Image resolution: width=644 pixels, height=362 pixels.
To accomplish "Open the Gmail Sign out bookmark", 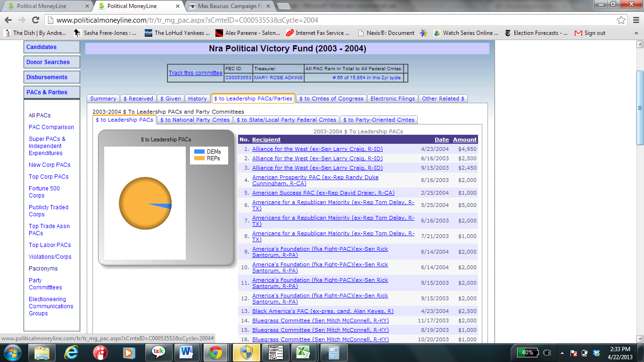I will pyautogui.click(x=590, y=33).
